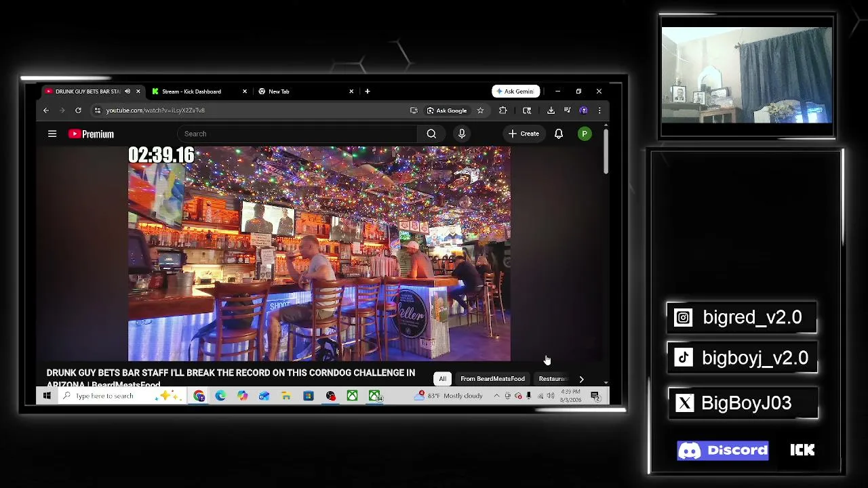The height and width of the screenshot is (488, 868).
Task: Open Chrome from the taskbar
Action: pos(199,396)
